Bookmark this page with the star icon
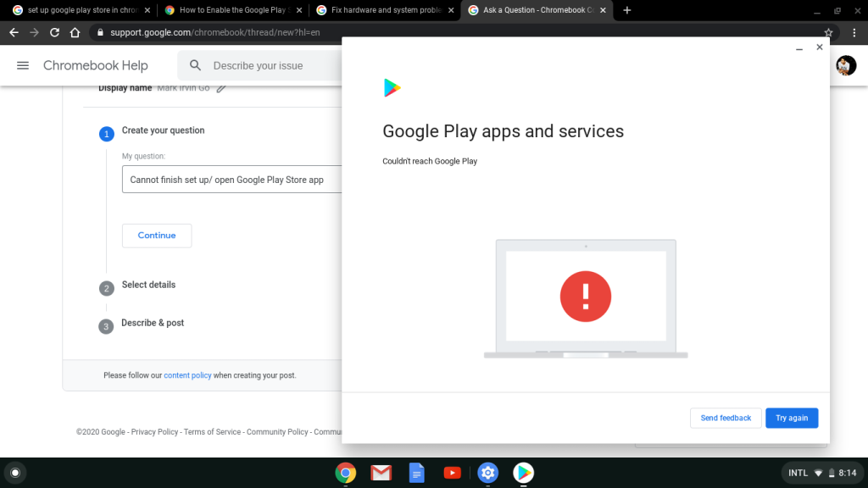 [x=828, y=33]
